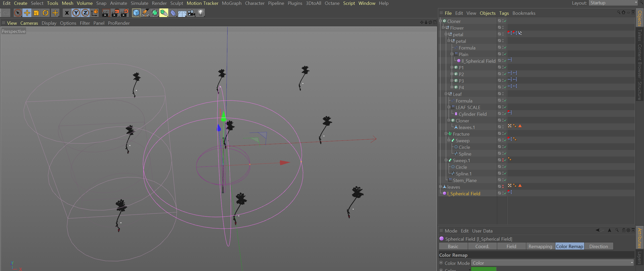Toggle world/object coordinate system icon

pyautogui.click(x=95, y=13)
